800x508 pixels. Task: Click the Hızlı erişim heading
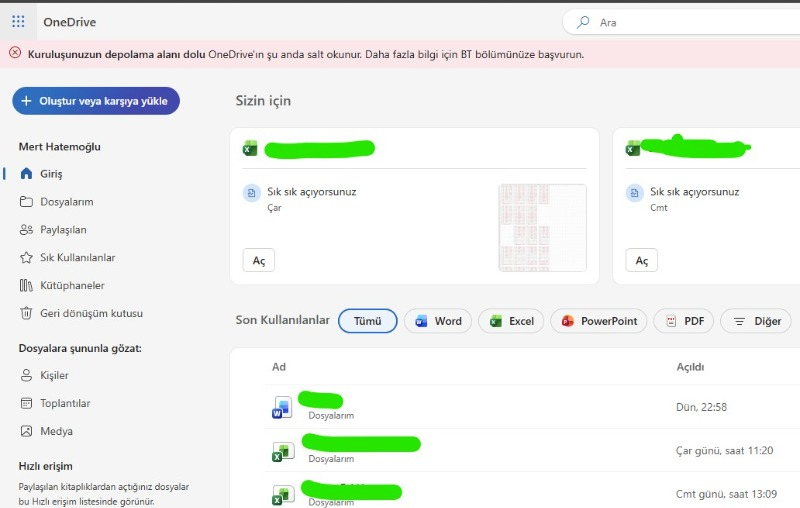[x=45, y=466]
